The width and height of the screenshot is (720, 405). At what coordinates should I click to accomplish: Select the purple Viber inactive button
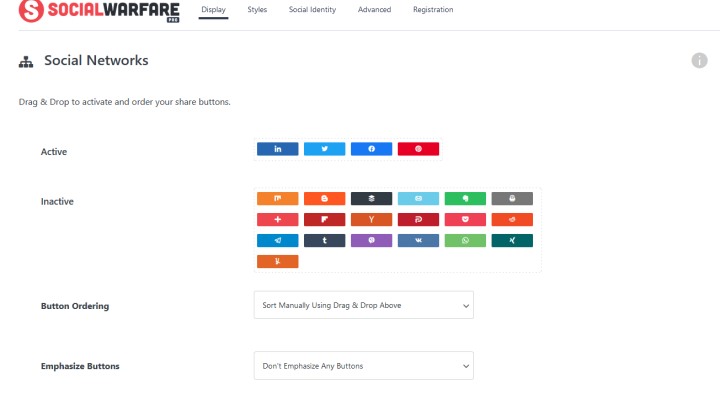[x=371, y=240]
